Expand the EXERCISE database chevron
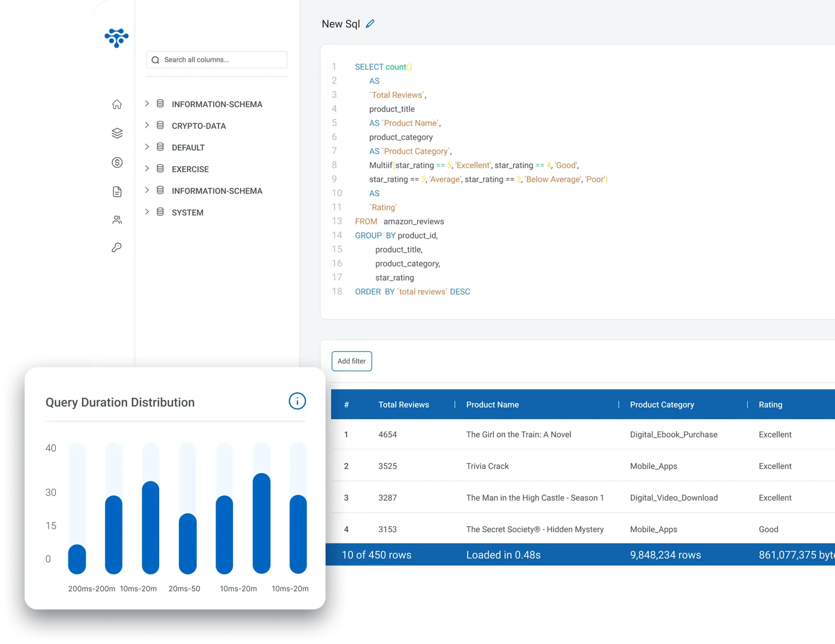Image resolution: width=835 pixels, height=644 pixels. tap(147, 169)
